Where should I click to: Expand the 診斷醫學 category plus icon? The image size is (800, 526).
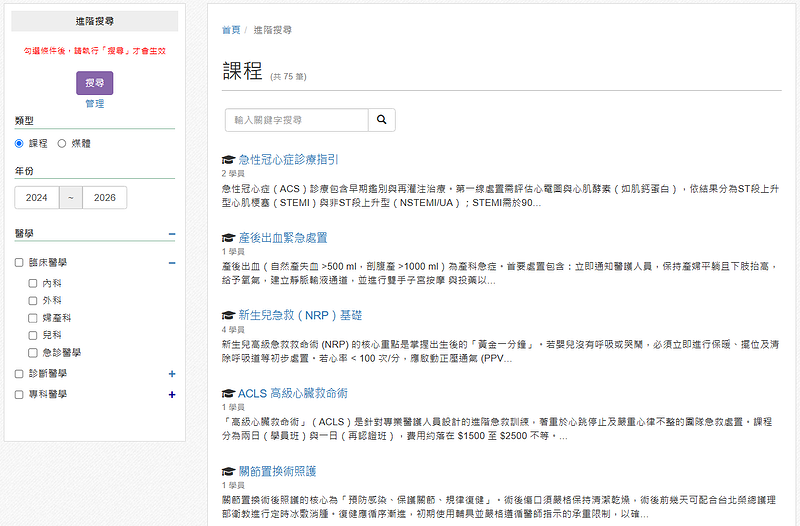tap(172, 374)
